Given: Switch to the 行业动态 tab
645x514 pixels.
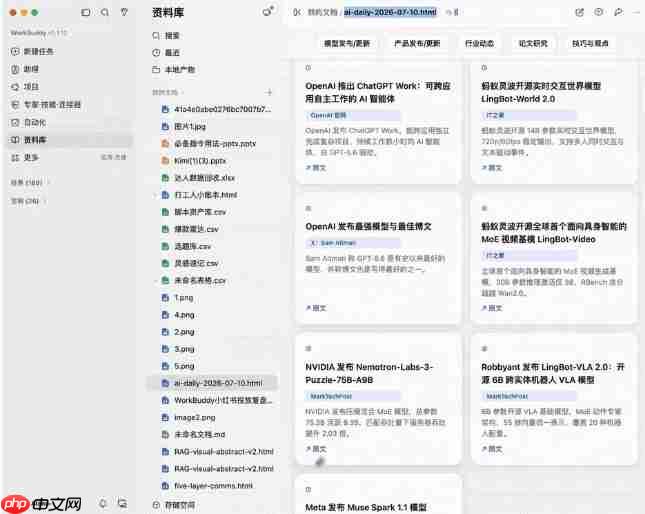Looking at the screenshot, I should coord(479,44).
